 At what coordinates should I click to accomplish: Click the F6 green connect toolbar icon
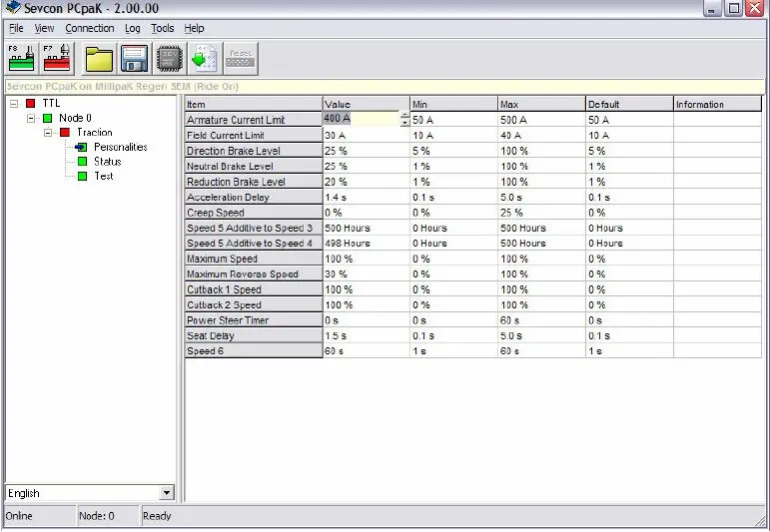pyautogui.click(x=22, y=59)
